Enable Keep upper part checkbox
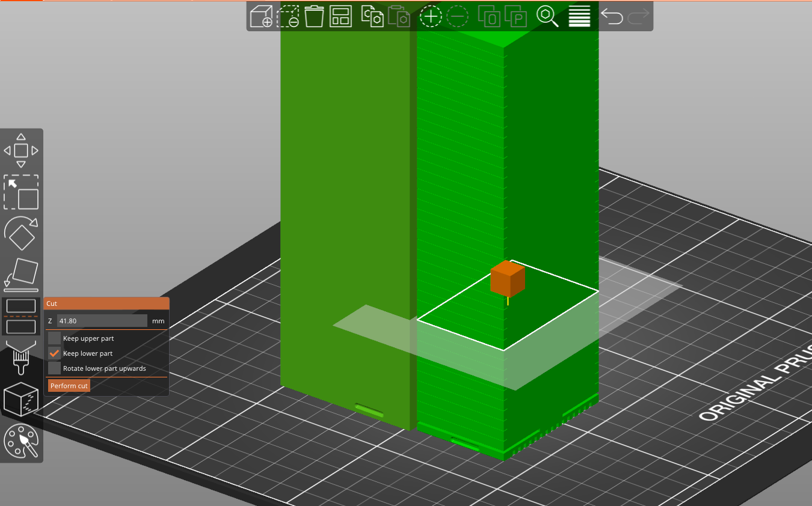This screenshot has height=506, width=812. (x=54, y=338)
